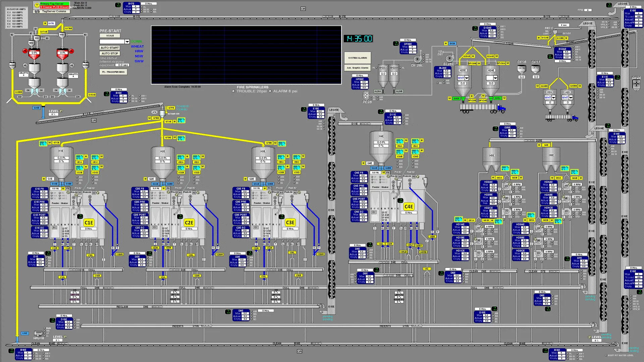The image size is (644, 362).
Task: Click the BH26A bin filter icon
Action: [383, 73]
